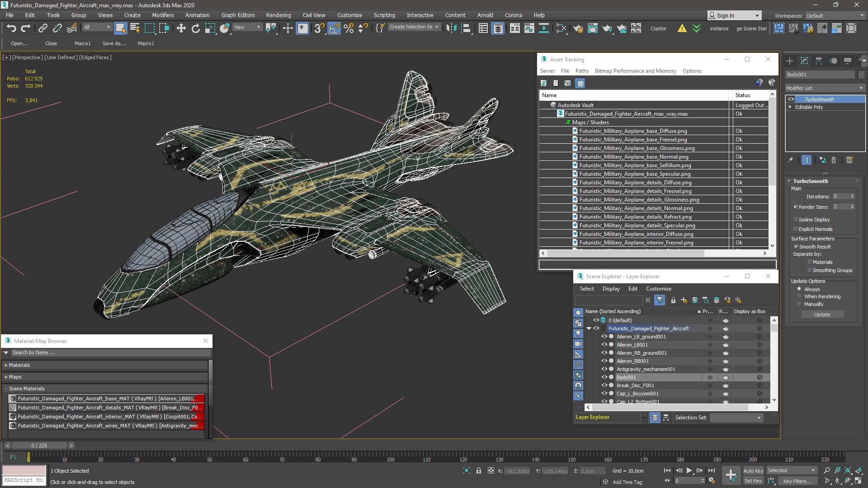Click the Undo arrow icon
The height and width of the screenshot is (488, 868).
11,28
